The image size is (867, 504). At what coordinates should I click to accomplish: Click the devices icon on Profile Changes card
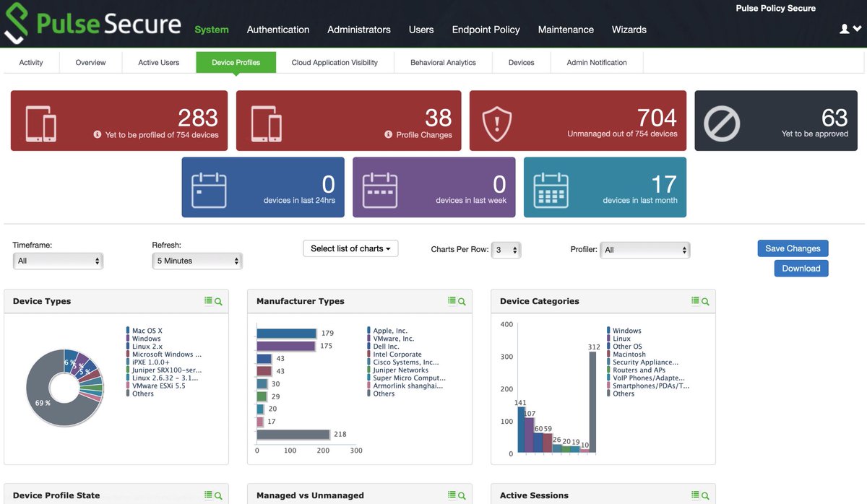[267, 123]
